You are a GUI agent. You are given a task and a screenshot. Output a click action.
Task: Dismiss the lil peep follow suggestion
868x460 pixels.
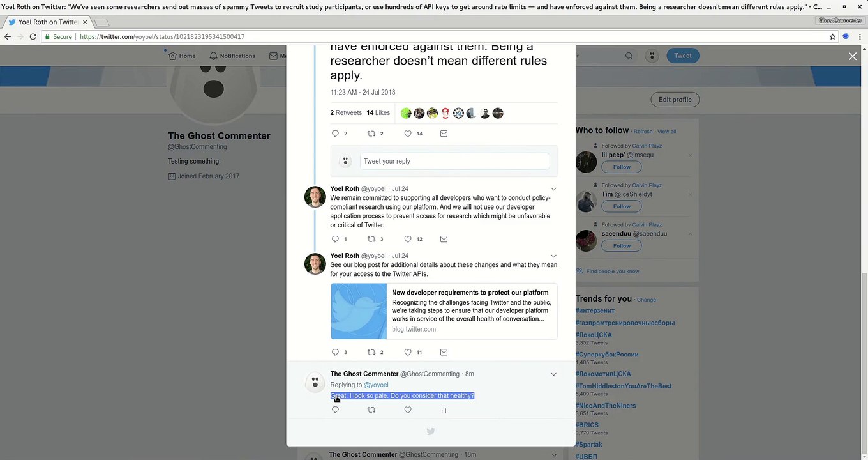click(690, 155)
